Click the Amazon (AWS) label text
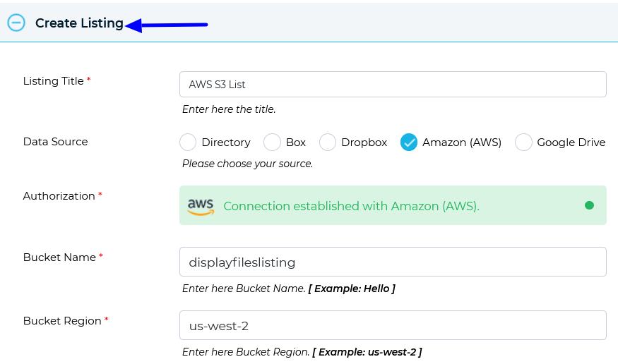The image size is (618, 364). [x=462, y=142]
